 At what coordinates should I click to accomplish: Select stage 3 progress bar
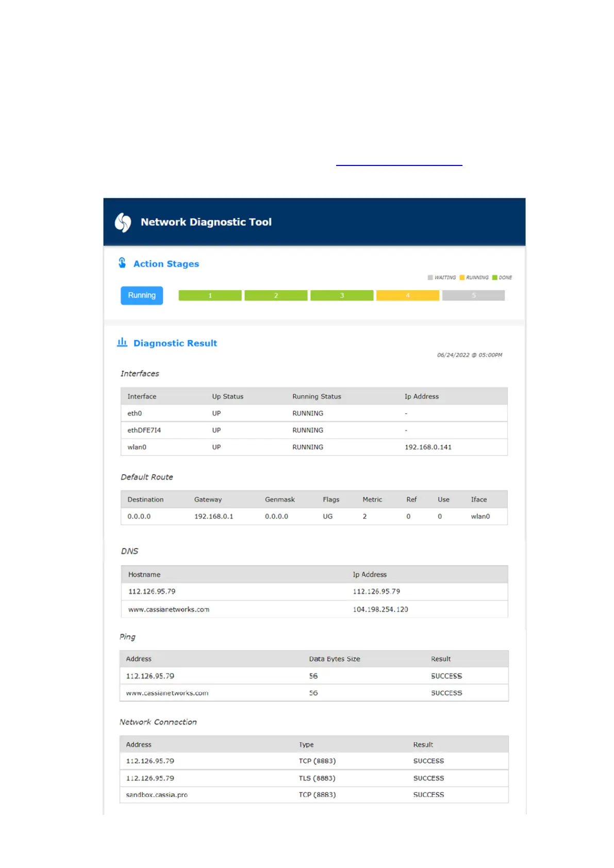342,295
